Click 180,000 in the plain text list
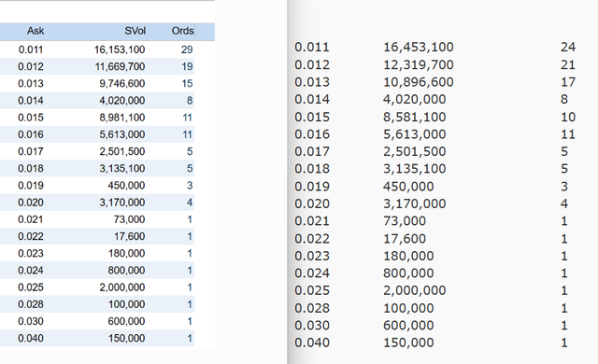598x364 pixels. (x=408, y=256)
